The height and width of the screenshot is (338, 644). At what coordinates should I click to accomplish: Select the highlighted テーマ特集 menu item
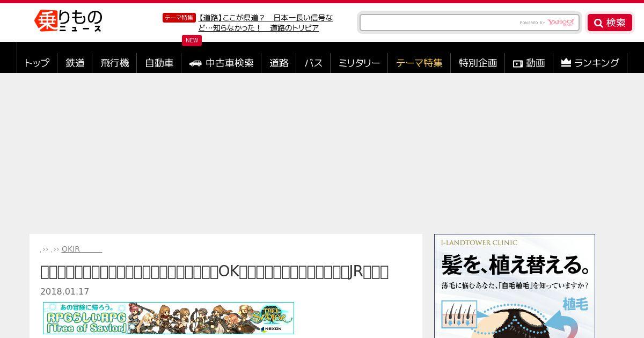click(419, 63)
